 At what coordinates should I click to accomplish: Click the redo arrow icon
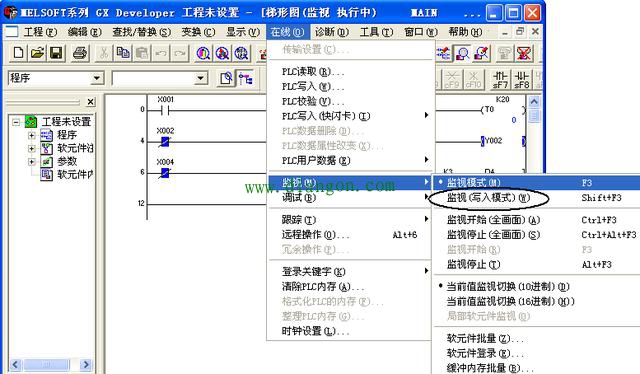(x=180, y=53)
